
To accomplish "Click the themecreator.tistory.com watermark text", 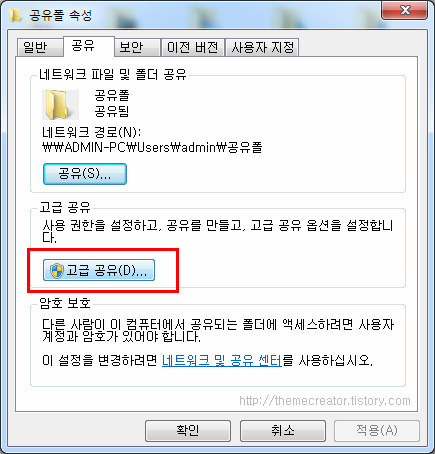I will (x=325, y=400).
